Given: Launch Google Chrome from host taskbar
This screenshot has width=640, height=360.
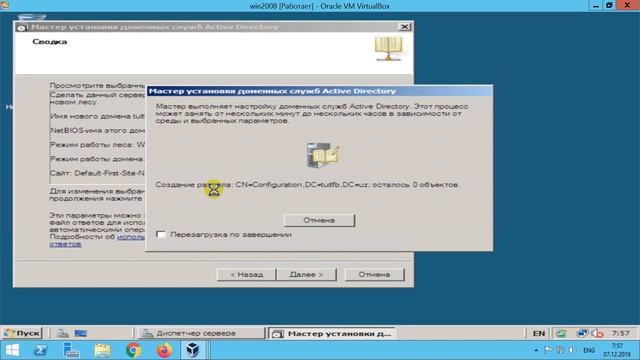Looking at the screenshot, I should [x=133, y=350].
